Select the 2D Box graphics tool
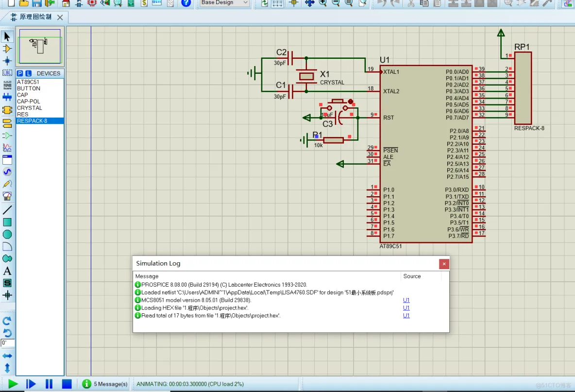Viewport: 575px width, 392px height. (x=7, y=222)
